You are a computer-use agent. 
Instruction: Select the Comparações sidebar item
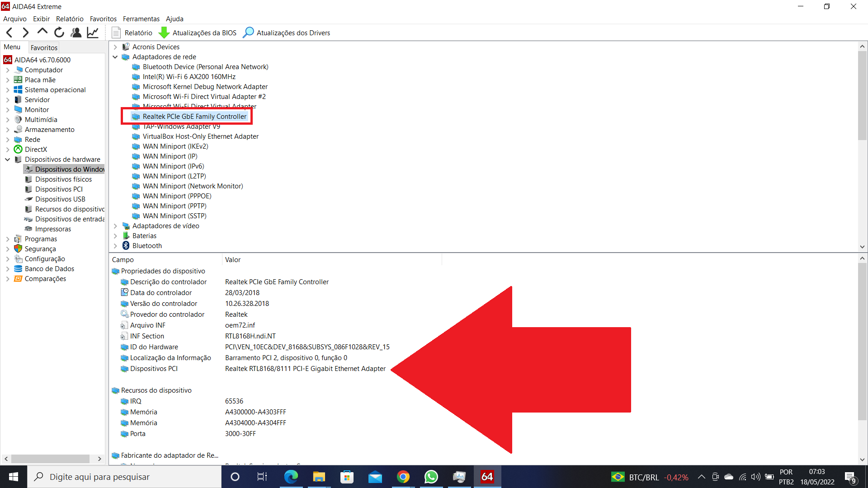[x=45, y=279]
